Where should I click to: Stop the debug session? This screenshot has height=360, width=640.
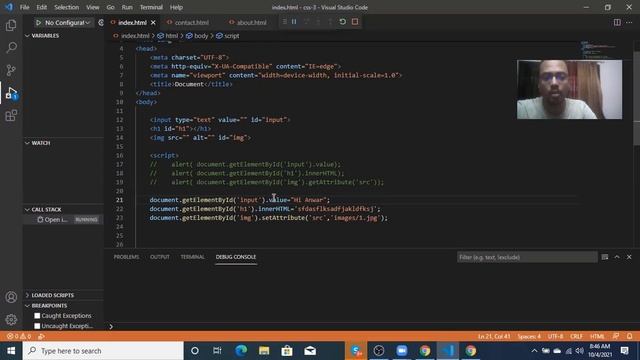[355, 22]
